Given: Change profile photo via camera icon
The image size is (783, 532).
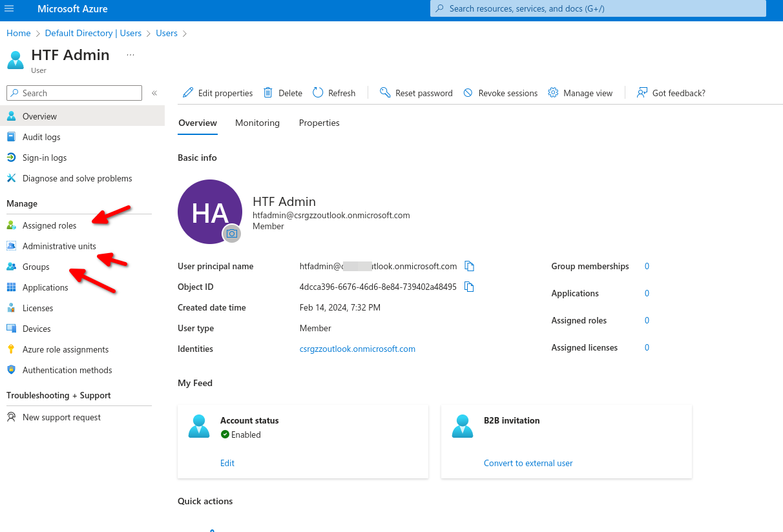Looking at the screenshot, I should point(232,234).
